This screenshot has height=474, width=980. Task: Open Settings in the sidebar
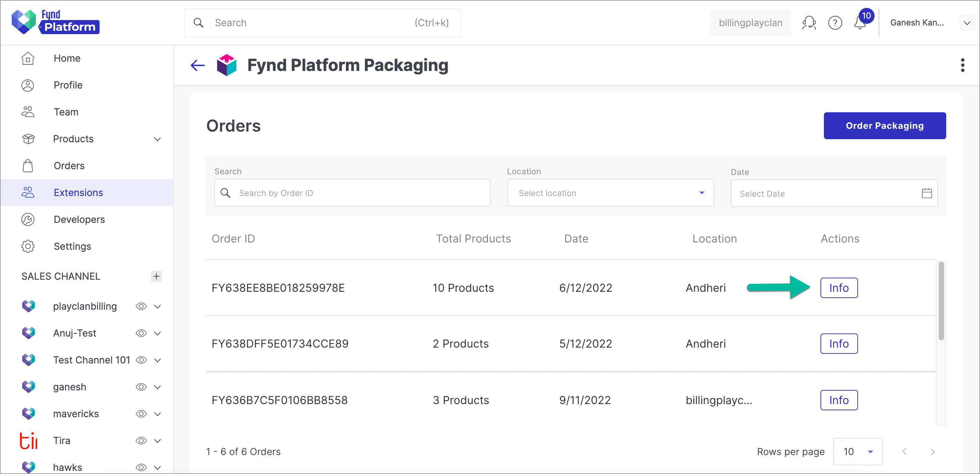click(x=87, y=246)
